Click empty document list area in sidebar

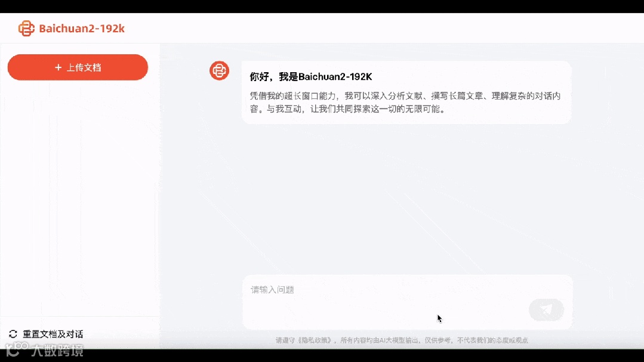79,197
